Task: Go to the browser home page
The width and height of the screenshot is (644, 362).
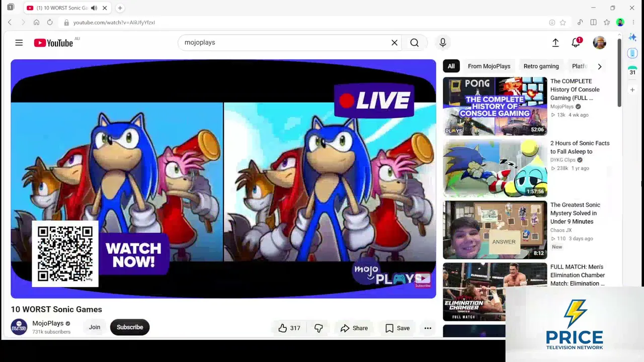Action: click(x=36, y=22)
